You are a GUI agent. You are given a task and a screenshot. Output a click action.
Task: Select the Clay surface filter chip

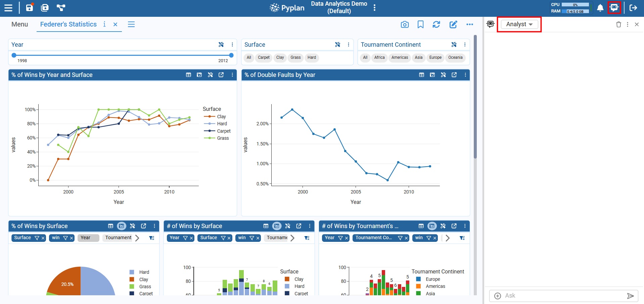pos(280,57)
